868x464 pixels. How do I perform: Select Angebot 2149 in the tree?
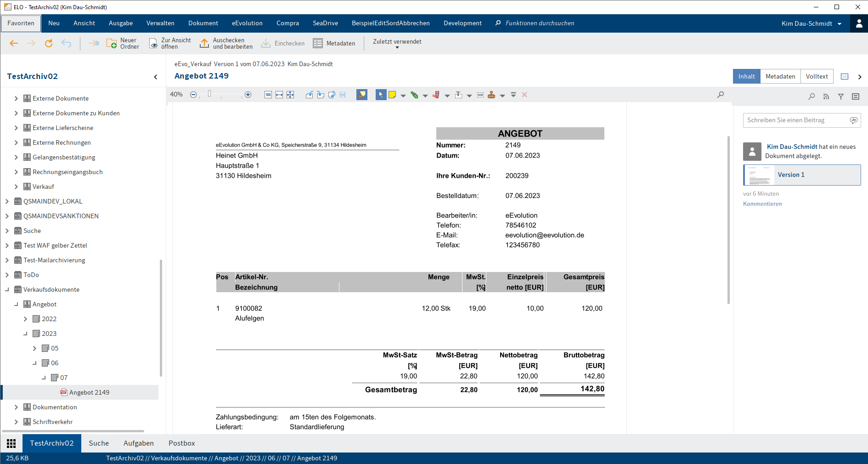[89, 392]
